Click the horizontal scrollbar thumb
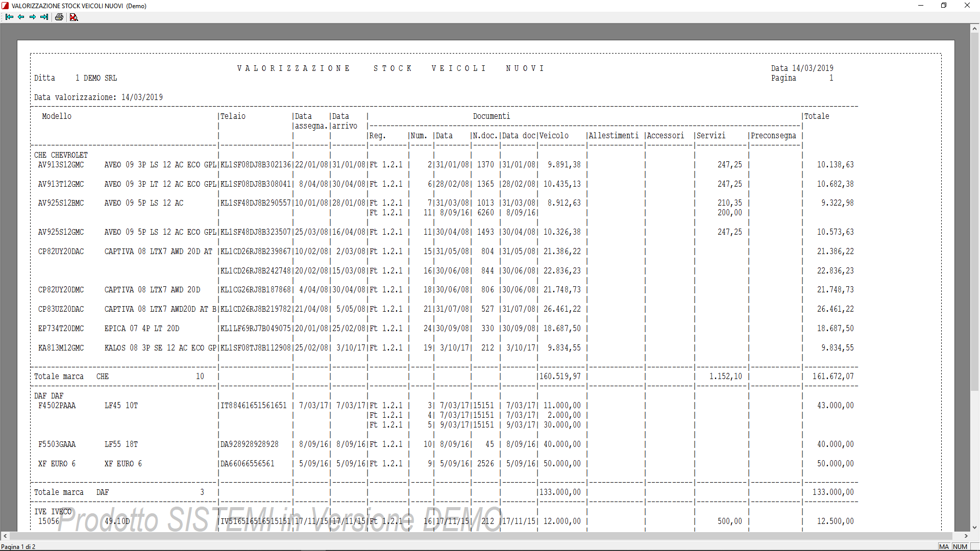The width and height of the screenshot is (980, 551). coord(481,536)
